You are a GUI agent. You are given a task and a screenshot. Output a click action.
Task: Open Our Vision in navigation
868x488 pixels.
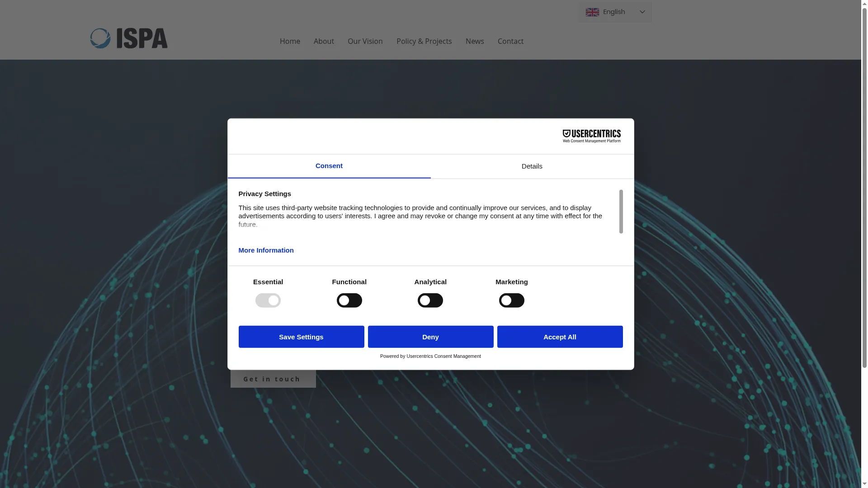pos(365,41)
